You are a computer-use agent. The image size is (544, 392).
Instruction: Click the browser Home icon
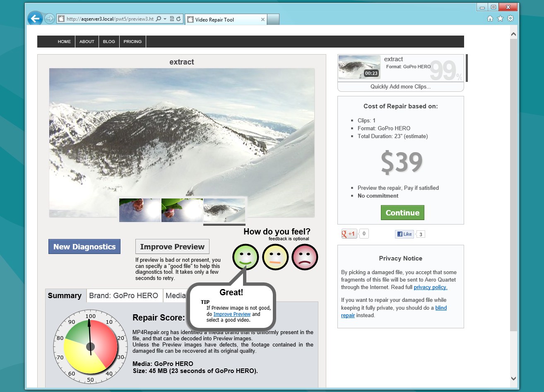pyautogui.click(x=490, y=19)
